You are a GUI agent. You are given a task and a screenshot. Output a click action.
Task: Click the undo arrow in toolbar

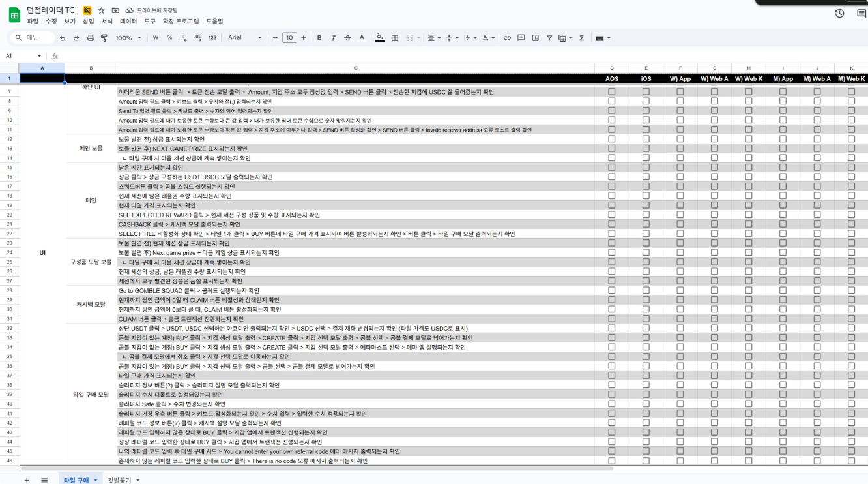pyautogui.click(x=63, y=38)
